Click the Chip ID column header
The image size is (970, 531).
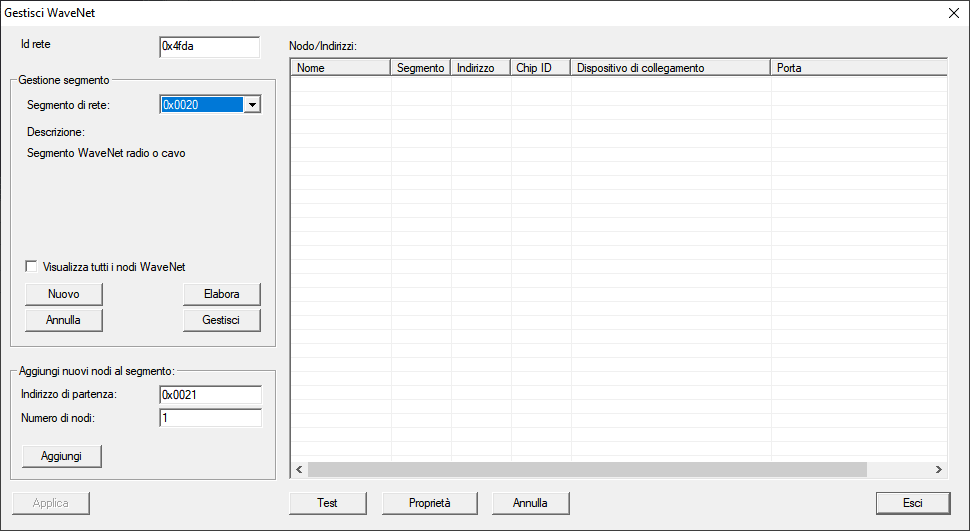540,68
